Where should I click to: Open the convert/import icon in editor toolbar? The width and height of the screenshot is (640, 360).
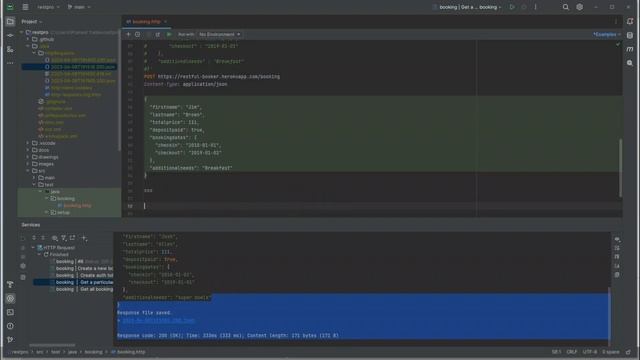tap(158, 34)
